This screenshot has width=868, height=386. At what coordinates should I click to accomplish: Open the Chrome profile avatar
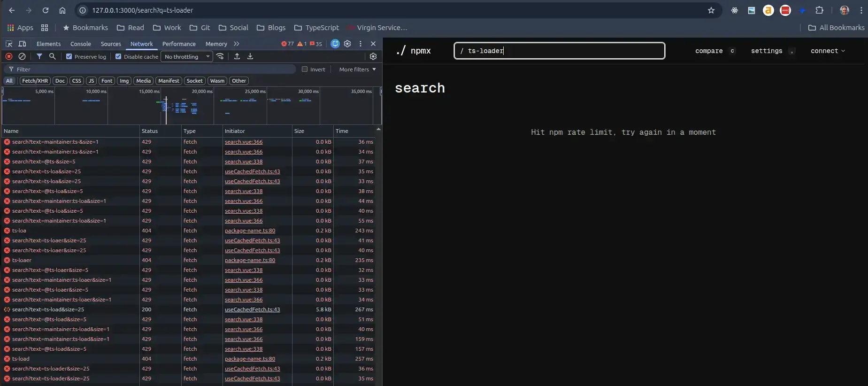point(845,10)
